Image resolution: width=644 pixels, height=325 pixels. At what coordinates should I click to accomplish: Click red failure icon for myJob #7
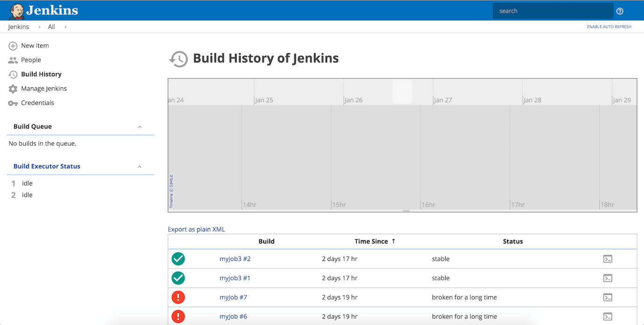point(178,297)
